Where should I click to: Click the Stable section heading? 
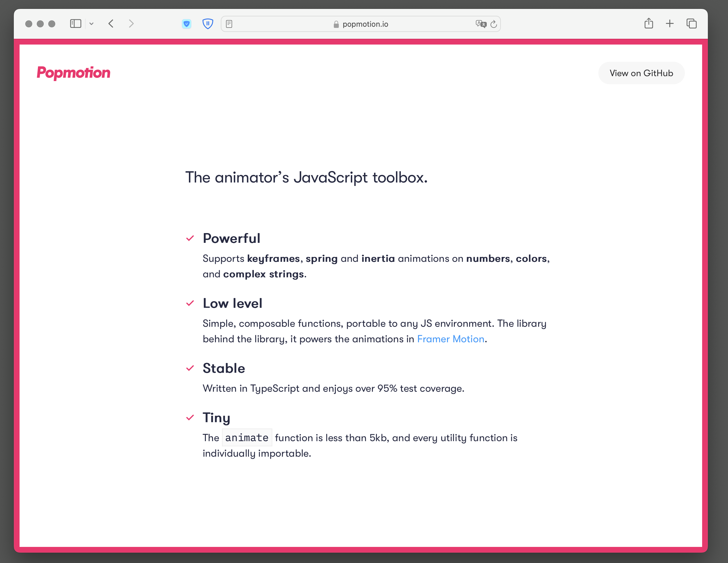(224, 368)
